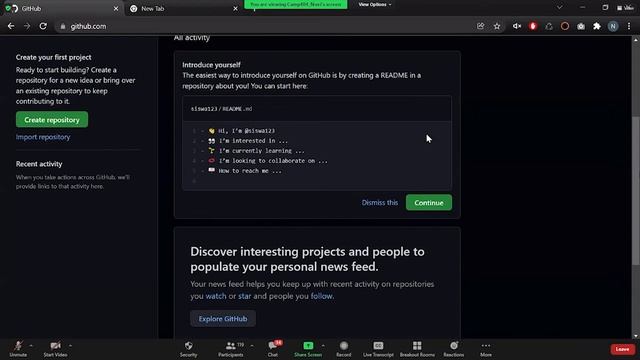This screenshot has width=640, height=360.
Task: Click the green Share Screen icon
Action: pyautogui.click(x=308, y=346)
